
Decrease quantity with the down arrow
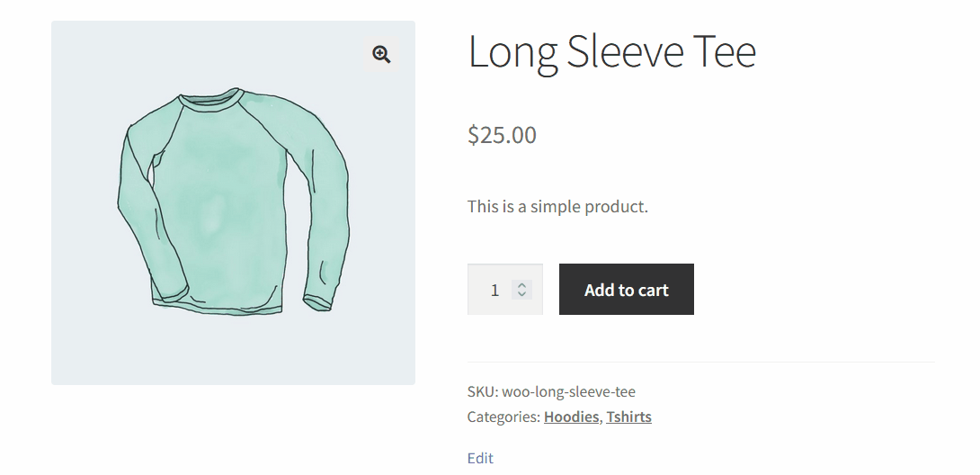tap(521, 294)
